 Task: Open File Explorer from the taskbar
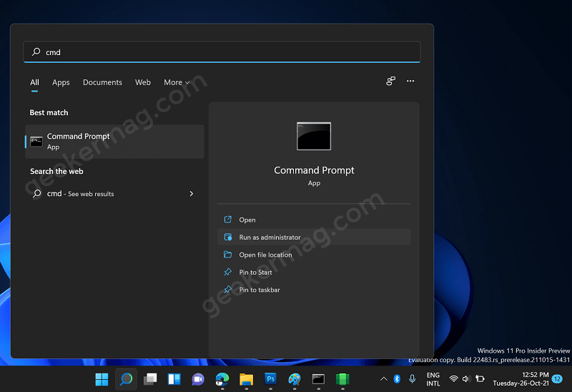tap(246, 379)
